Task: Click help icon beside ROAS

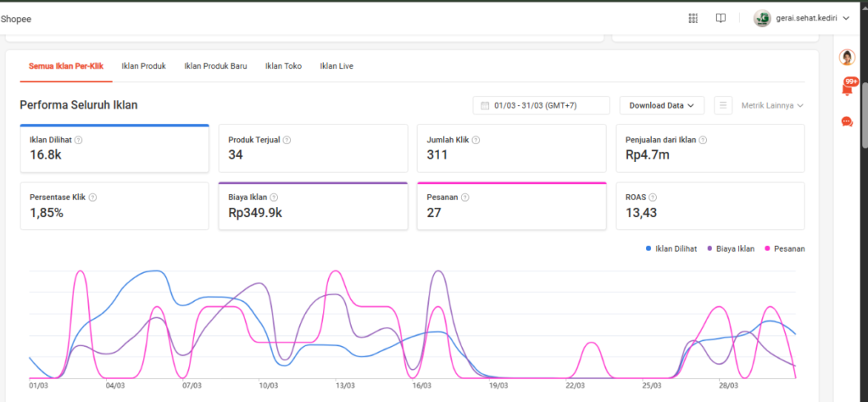Action: pos(653,197)
